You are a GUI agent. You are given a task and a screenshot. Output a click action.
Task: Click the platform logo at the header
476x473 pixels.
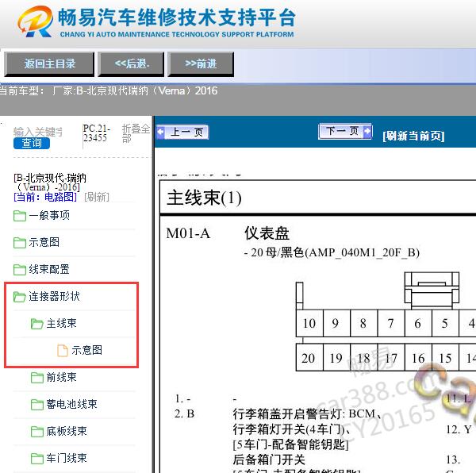coord(35,22)
